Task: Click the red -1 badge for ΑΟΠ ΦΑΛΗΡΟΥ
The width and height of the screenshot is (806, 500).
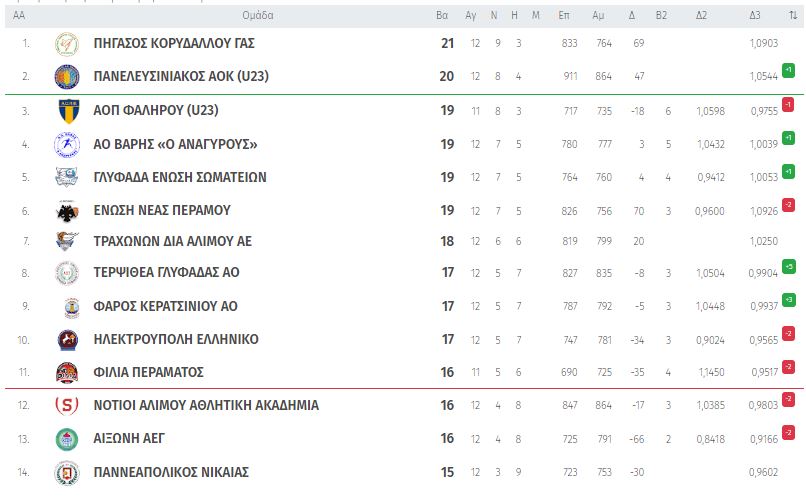Action: tap(789, 105)
